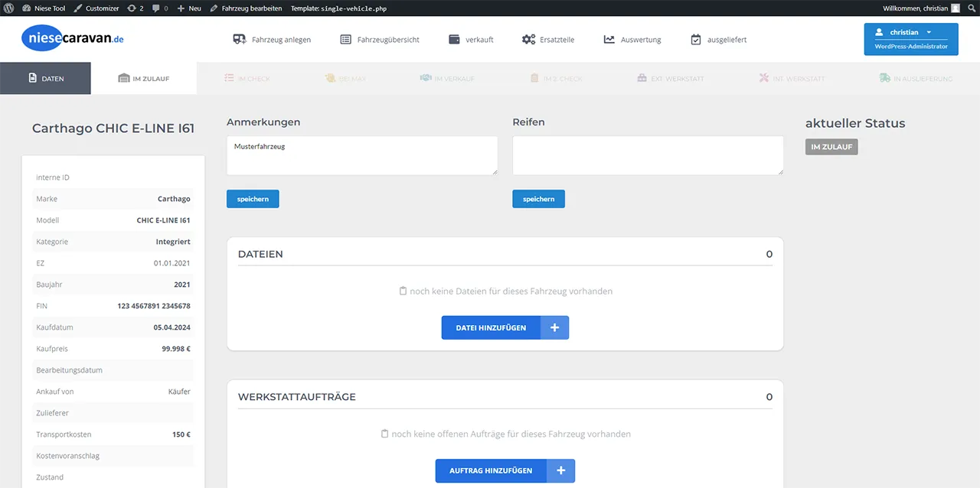Click the Auswertung chart icon

pos(609,39)
